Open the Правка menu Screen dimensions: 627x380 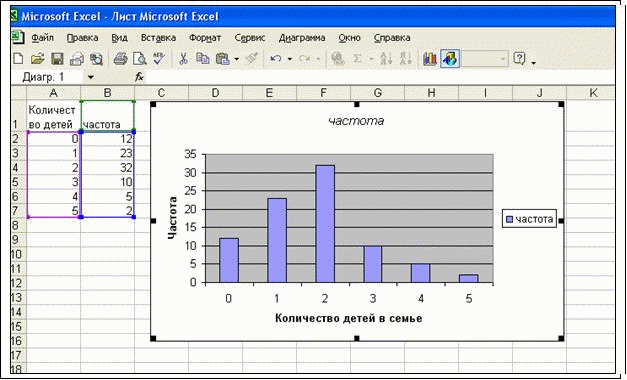[x=82, y=38]
